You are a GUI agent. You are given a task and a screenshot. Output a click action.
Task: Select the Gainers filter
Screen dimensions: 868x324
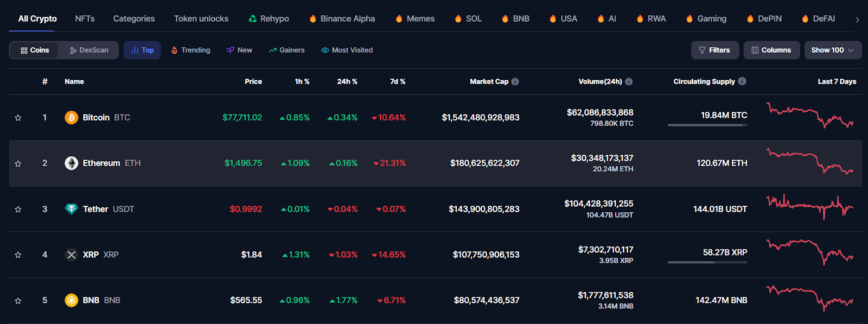coord(286,50)
